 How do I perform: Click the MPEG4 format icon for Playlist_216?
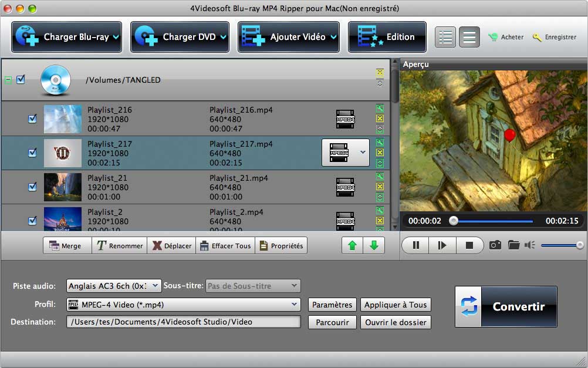[345, 119]
